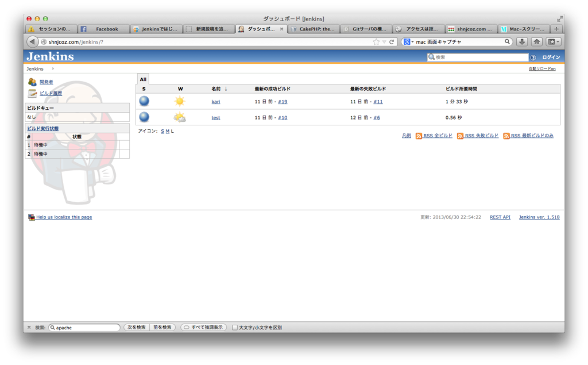Click the developers people icon in sidebar
The width and height of the screenshot is (588, 365).
[x=32, y=82]
